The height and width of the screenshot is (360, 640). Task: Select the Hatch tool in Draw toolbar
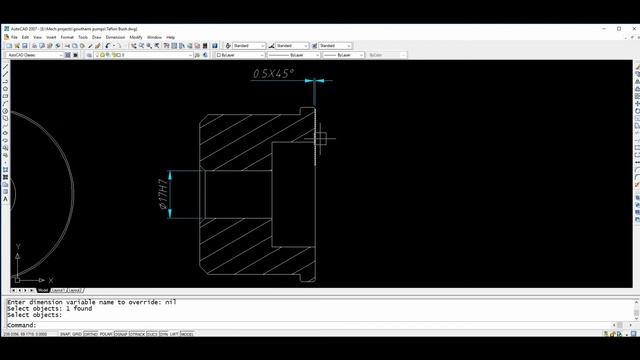5,170
